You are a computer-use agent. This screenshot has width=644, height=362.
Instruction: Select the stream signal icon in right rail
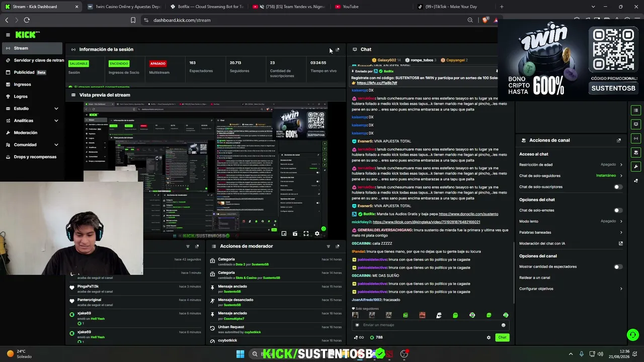point(636,138)
